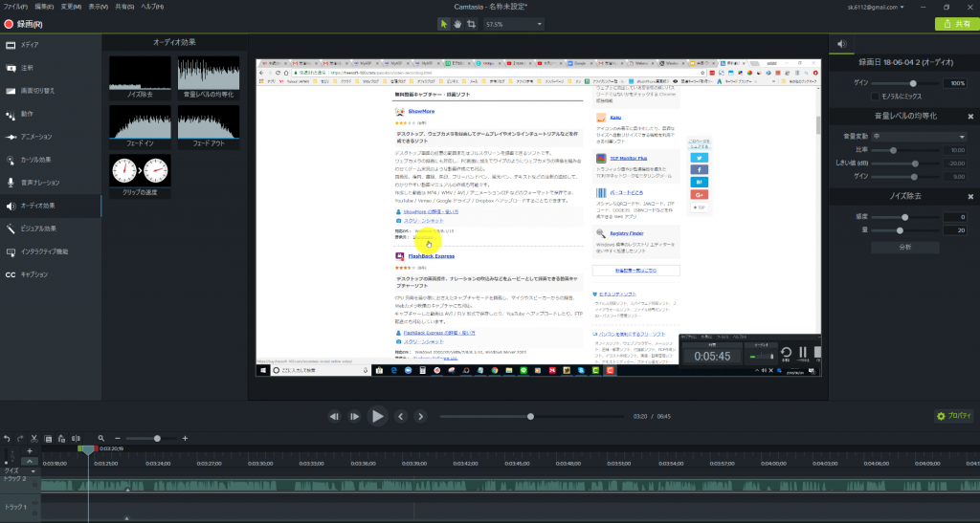Open the sk.6112@gmail.com account dropdown

point(876,7)
